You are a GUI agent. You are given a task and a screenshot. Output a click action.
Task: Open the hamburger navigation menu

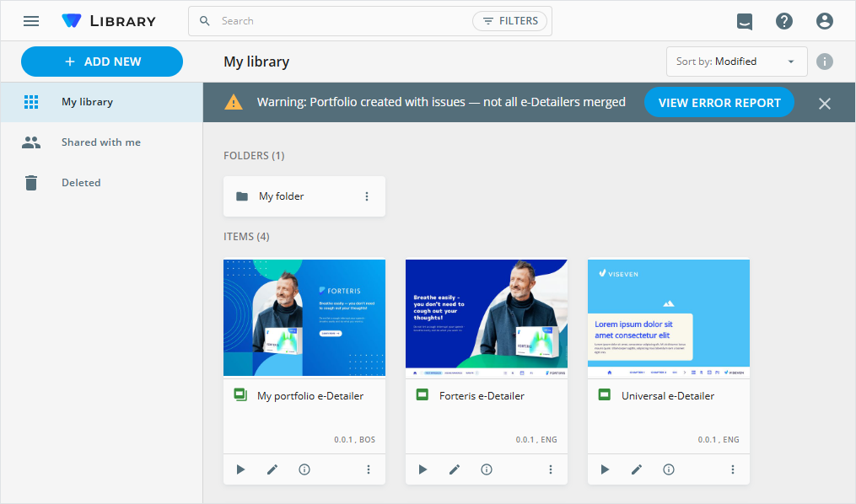(31, 21)
